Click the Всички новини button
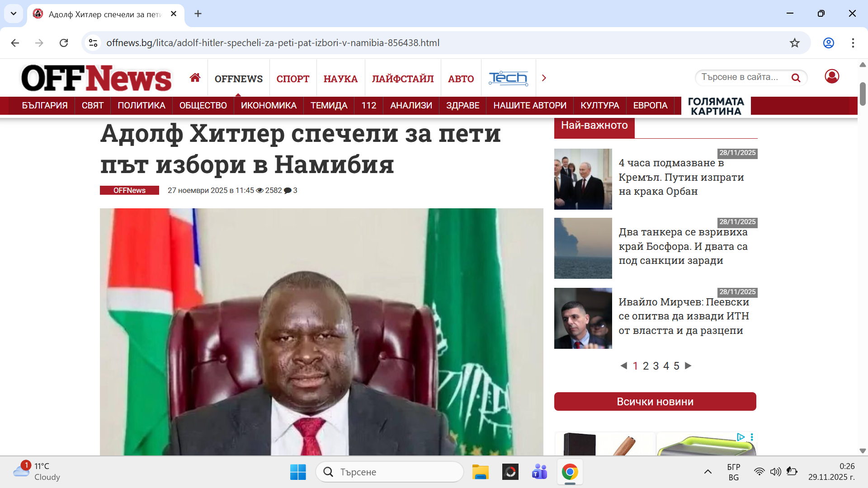Screen dimensions: 868x488 pos(655,402)
